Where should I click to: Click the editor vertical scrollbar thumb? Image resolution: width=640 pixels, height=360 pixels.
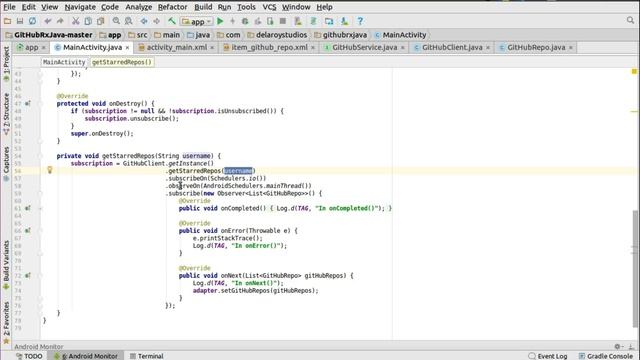(636, 269)
